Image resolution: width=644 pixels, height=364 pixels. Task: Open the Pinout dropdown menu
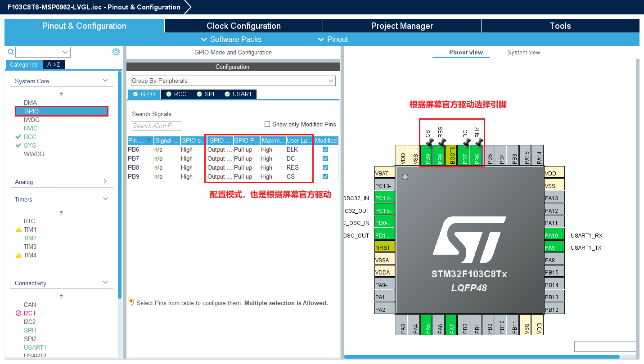click(x=333, y=39)
